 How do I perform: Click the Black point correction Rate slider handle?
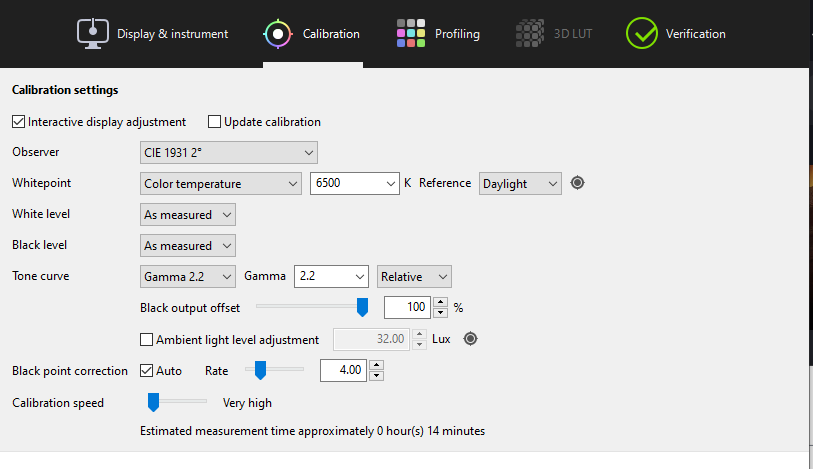pos(260,371)
